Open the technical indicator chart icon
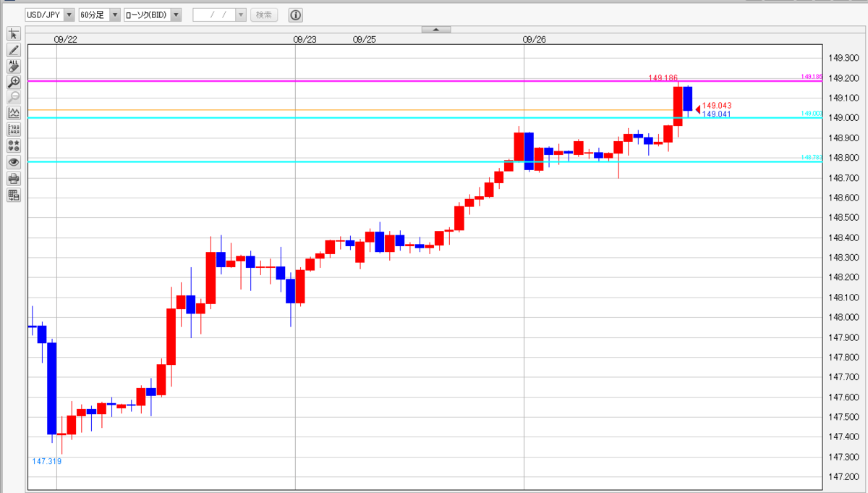This screenshot has width=868, height=493. [14, 113]
